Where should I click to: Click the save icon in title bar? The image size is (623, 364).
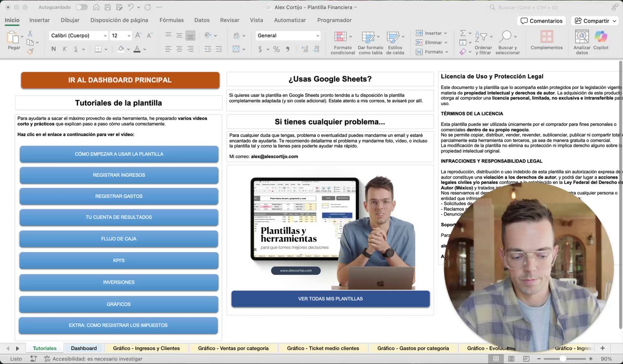click(108, 7)
